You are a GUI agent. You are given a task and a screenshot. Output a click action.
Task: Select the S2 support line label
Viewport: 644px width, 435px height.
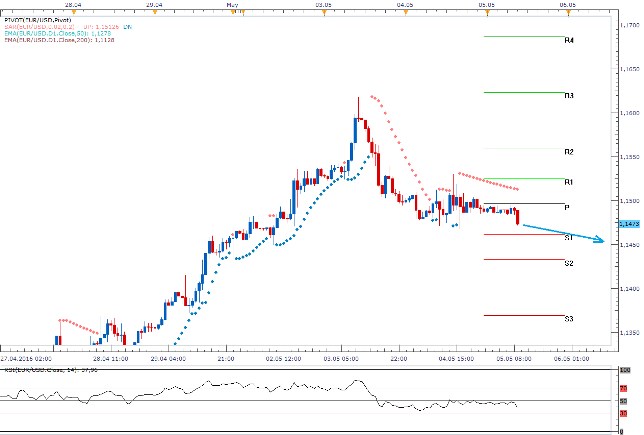point(568,264)
